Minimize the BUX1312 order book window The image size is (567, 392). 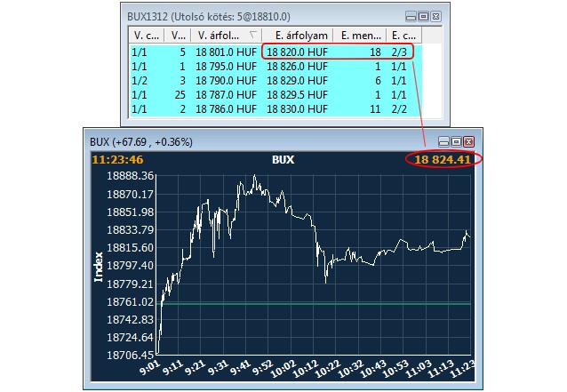click(x=411, y=17)
